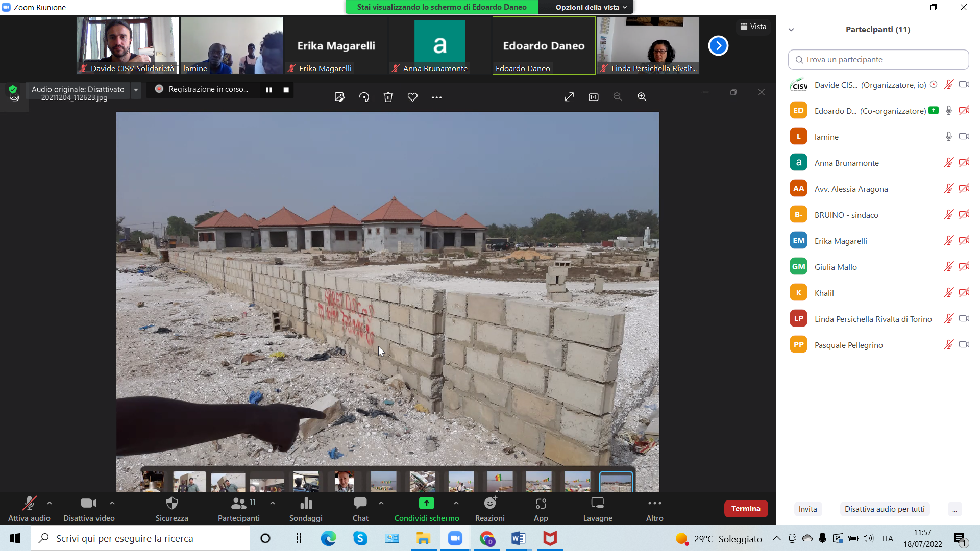Viewport: 980px width, 551px height.
Task: Toggle camera icon for Pasquale Pellegrino
Action: 964,345
